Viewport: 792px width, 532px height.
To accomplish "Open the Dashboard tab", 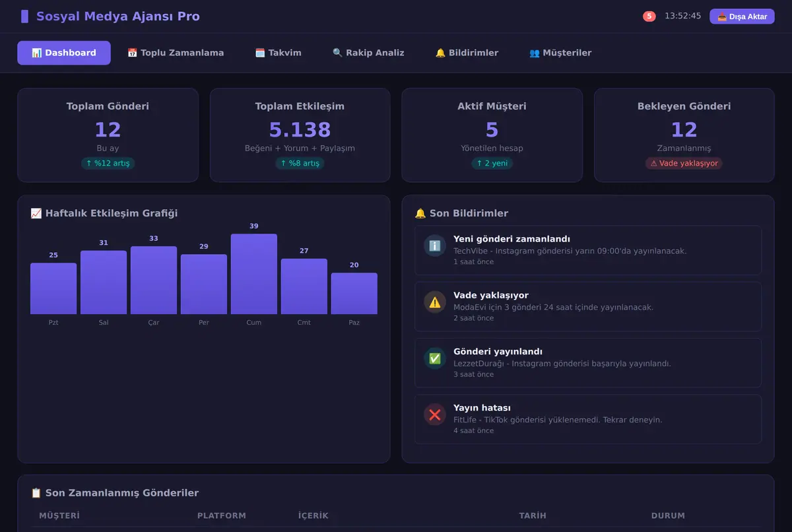I will (64, 53).
